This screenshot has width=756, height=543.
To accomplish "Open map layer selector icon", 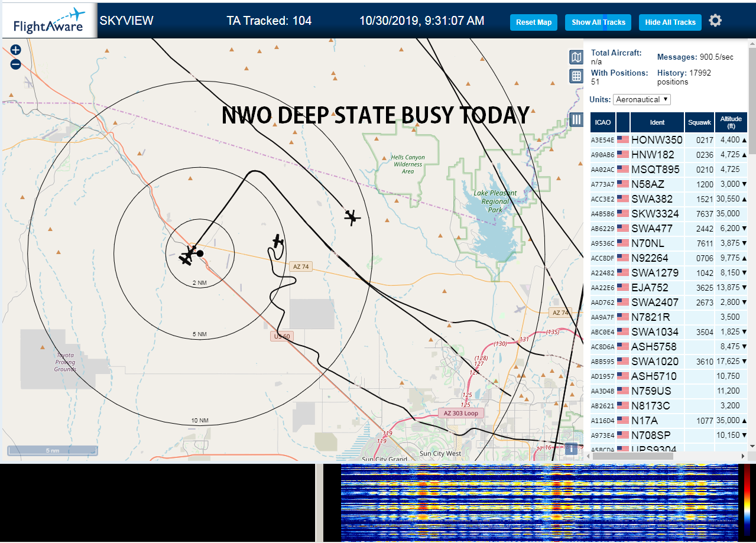I will point(576,57).
